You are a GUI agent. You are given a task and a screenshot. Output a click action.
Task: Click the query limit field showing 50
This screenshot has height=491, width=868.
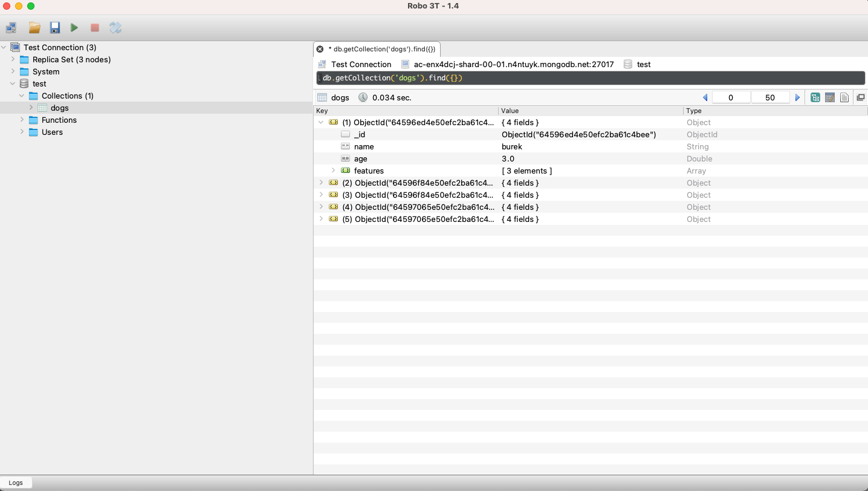(769, 97)
